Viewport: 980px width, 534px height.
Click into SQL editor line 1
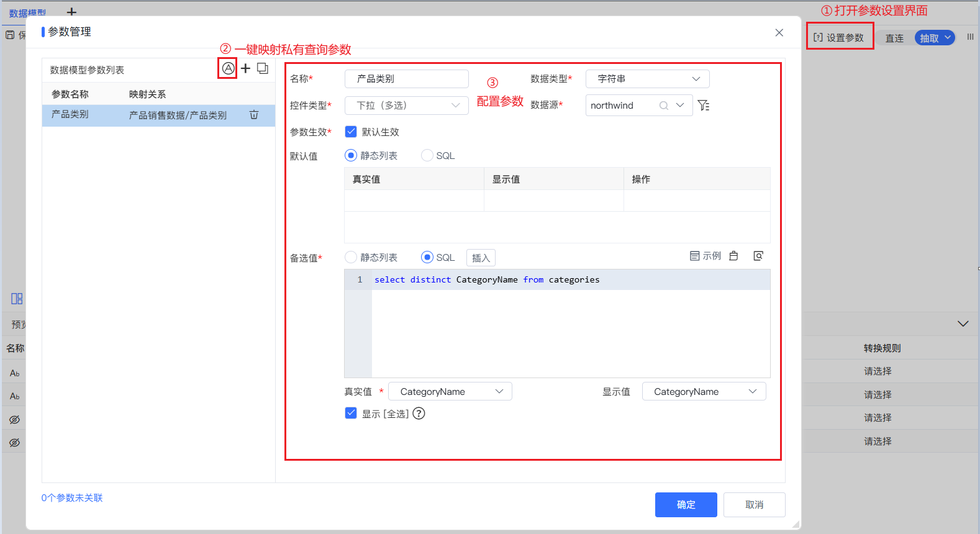coord(571,280)
